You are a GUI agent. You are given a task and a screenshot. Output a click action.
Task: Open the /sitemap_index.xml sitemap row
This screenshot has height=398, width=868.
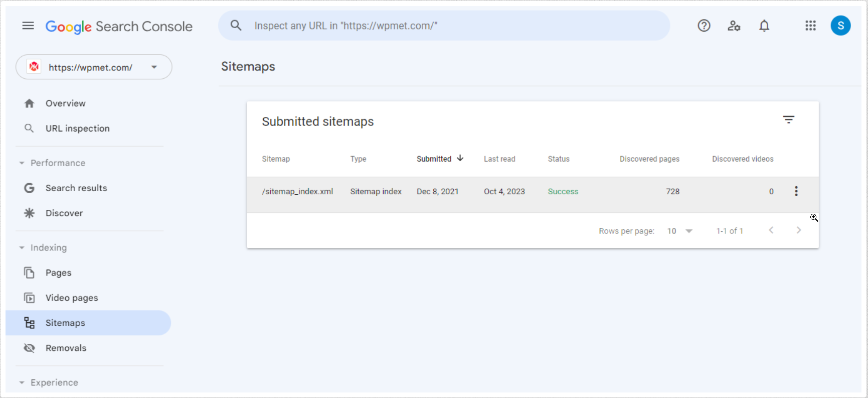pyautogui.click(x=297, y=192)
